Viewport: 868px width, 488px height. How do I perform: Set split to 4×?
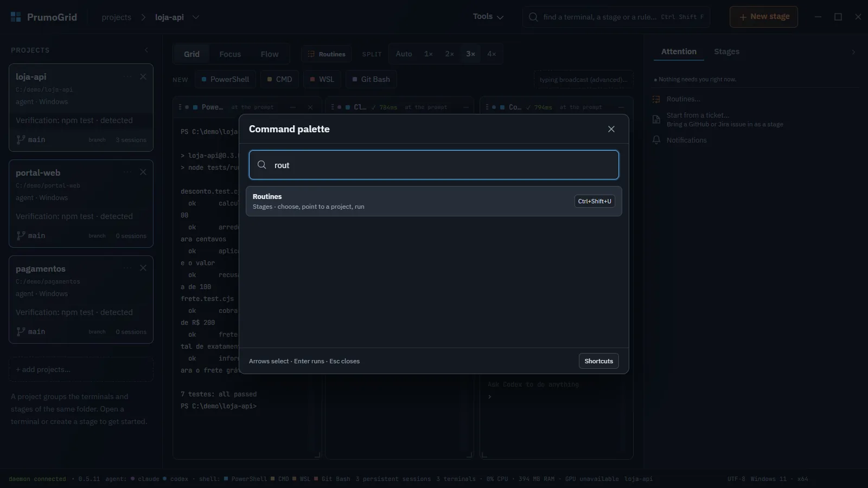pyautogui.click(x=492, y=54)
